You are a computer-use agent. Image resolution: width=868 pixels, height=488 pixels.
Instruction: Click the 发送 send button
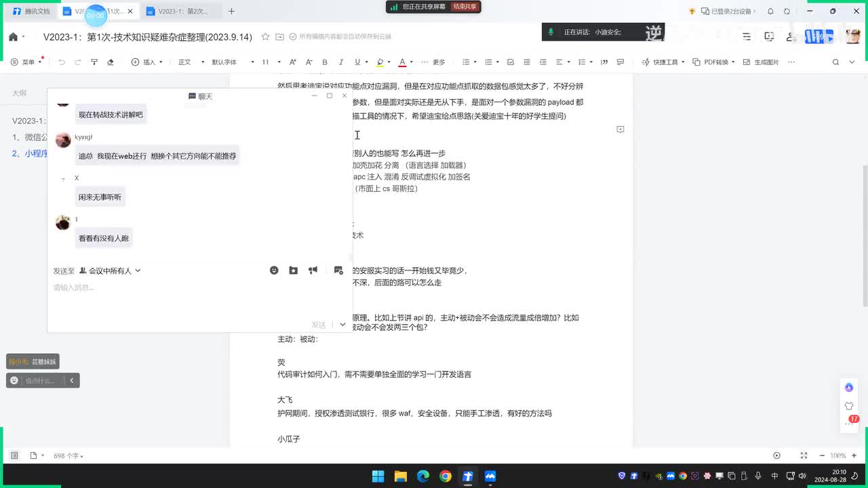319,325
